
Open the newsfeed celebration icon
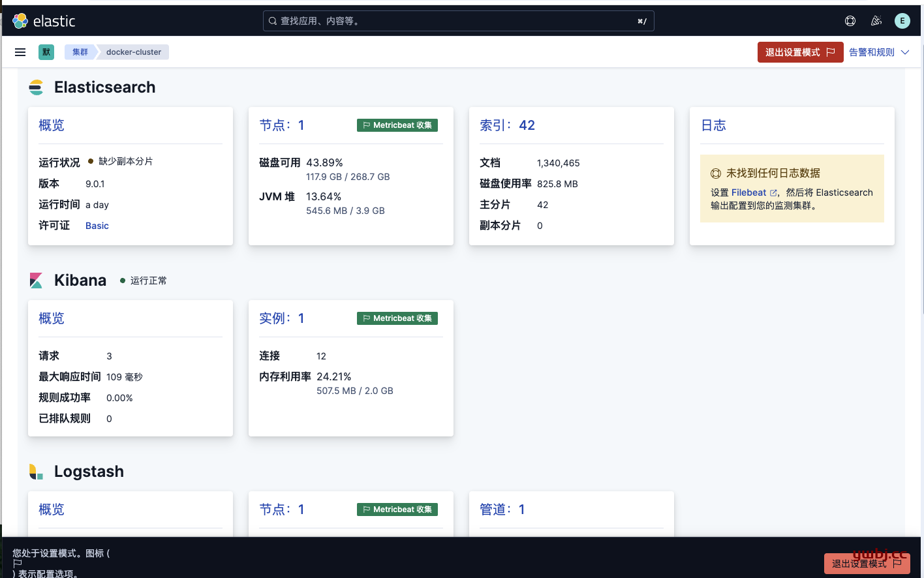pos(876,21)
